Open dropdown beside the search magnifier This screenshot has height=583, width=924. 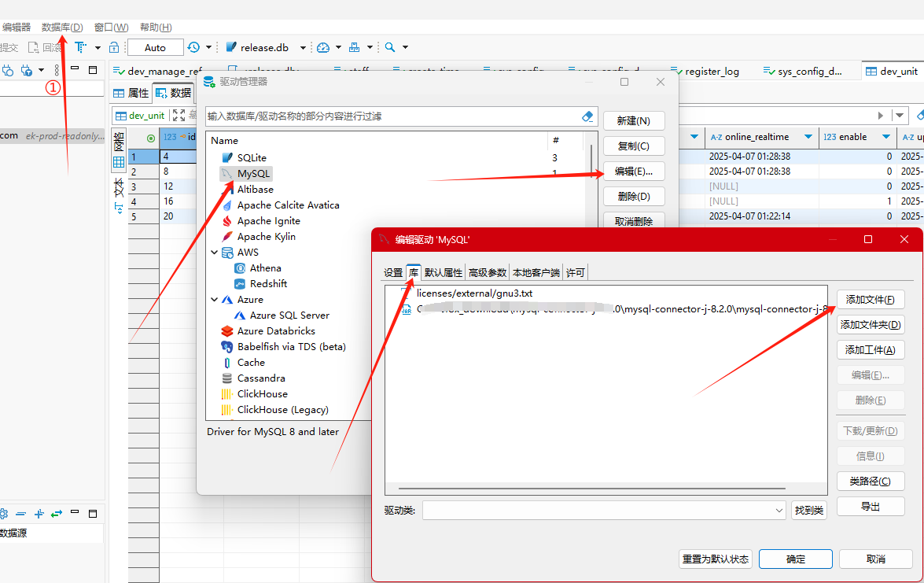[x=406, y=47]
